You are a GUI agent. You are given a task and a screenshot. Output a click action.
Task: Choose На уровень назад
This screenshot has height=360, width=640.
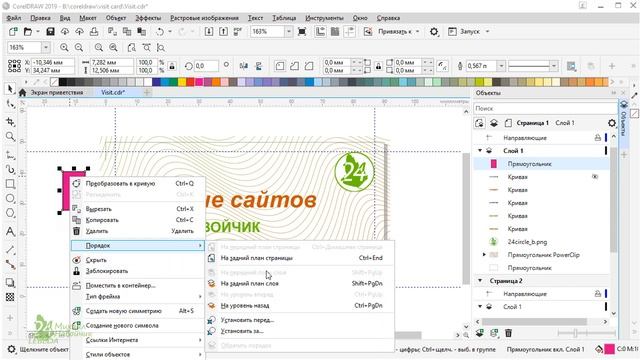click(x=300, y=305)
